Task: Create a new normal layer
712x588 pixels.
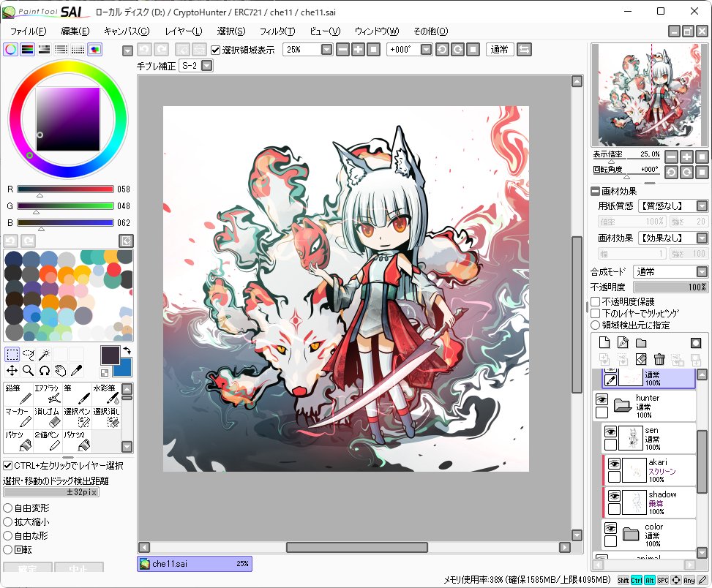Action: click(604, 342)
